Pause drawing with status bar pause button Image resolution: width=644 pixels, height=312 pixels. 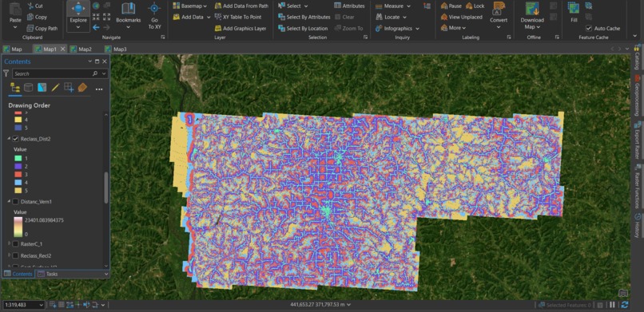[x=612, y=305]
